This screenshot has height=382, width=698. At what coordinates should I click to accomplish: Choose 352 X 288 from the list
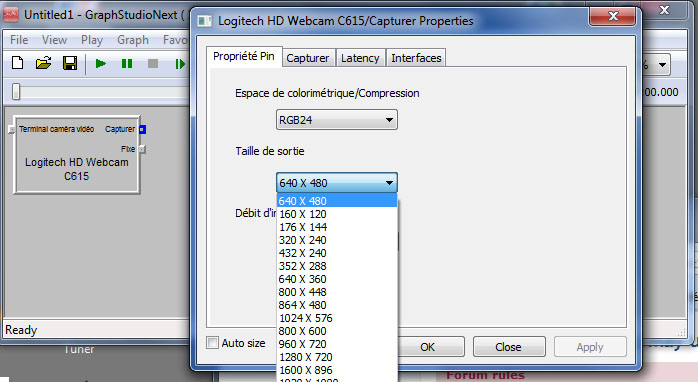click(337, 266)
